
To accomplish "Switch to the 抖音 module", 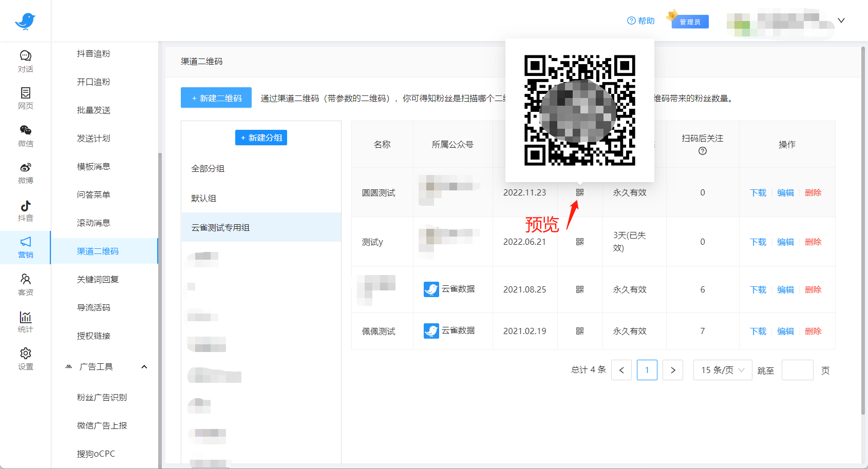I will [x=26, y=210].
